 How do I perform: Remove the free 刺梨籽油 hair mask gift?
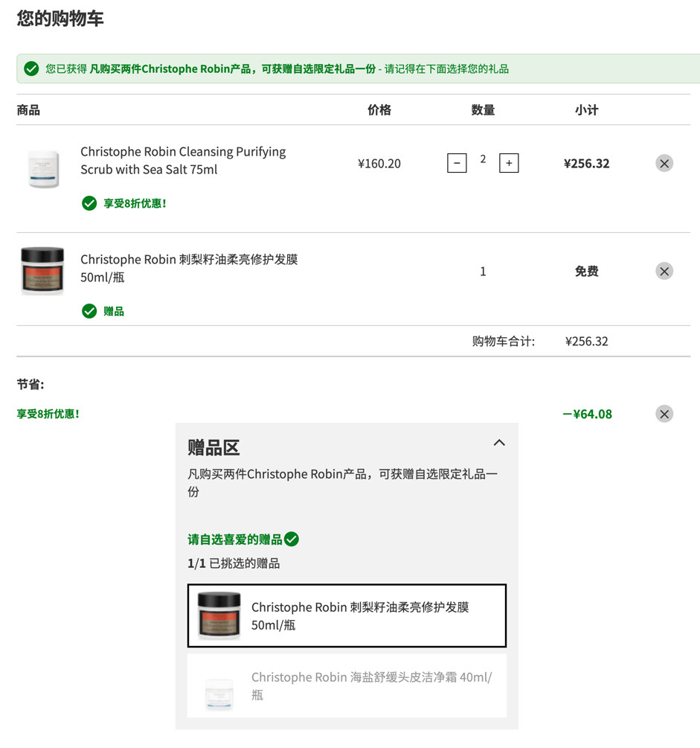click(664, 272)
